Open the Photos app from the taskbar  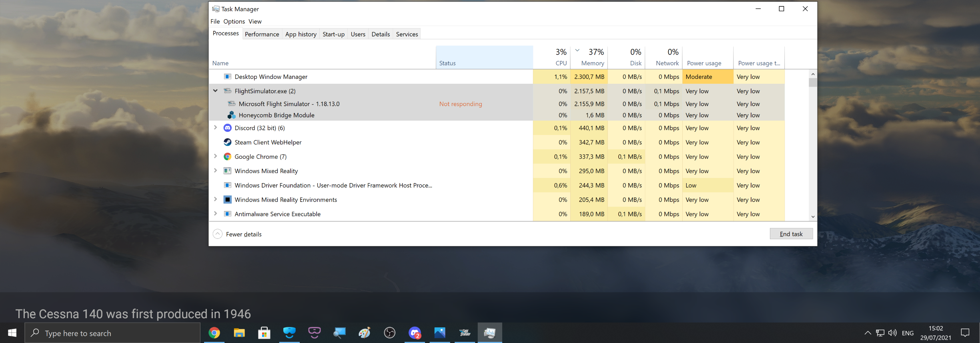pyautogui.click(x=439, y=333)
